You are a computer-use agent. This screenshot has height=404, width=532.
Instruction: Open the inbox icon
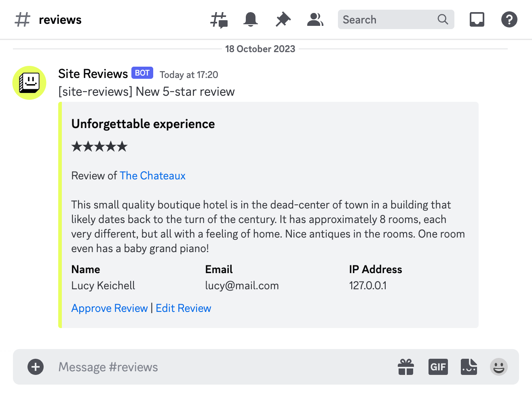tap(477, 19)
